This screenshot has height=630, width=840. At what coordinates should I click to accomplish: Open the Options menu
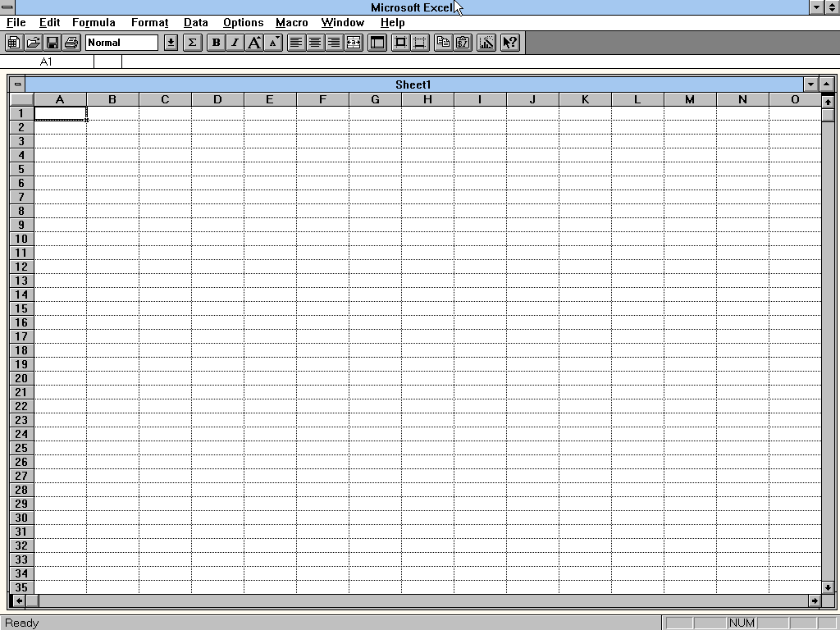[243, 22]
